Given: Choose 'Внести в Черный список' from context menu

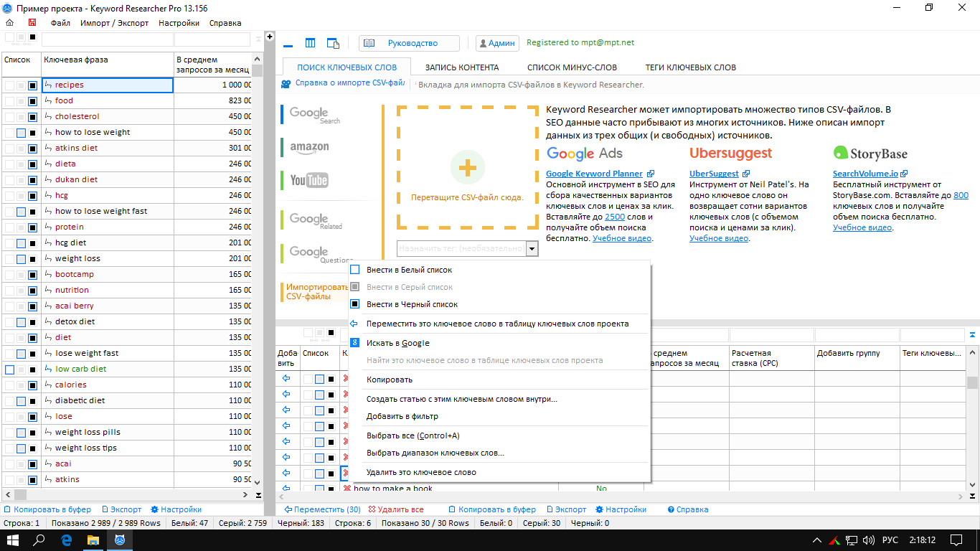Looking at the screenshot, I should pos(499,304).
